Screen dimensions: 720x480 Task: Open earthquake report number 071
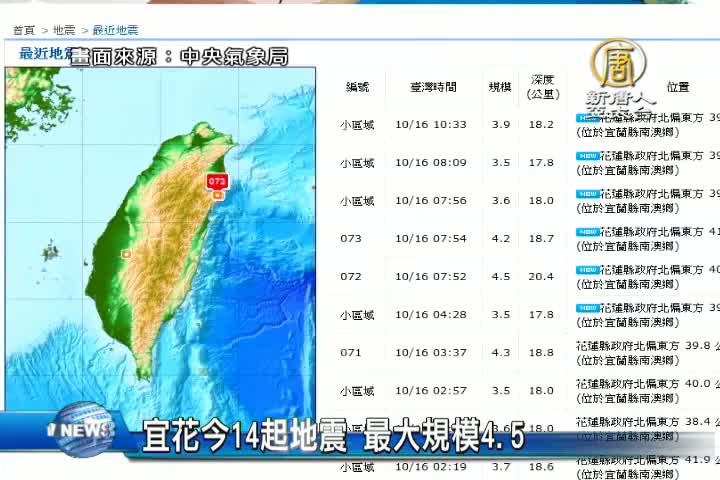[x=351, y=353]
